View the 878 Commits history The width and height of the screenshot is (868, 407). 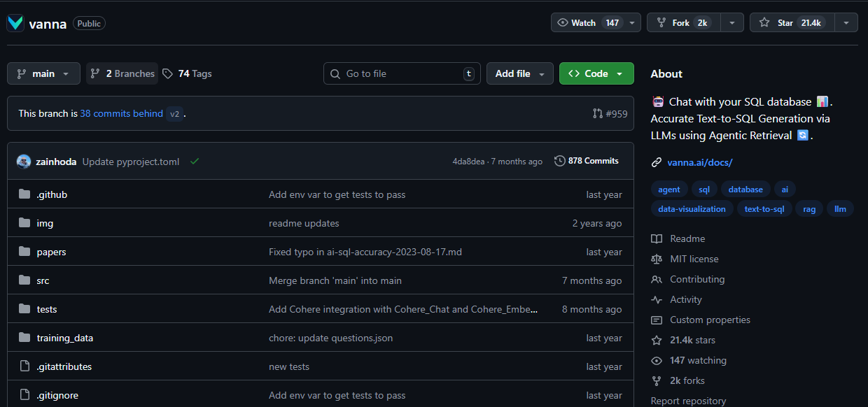[587, 161]
